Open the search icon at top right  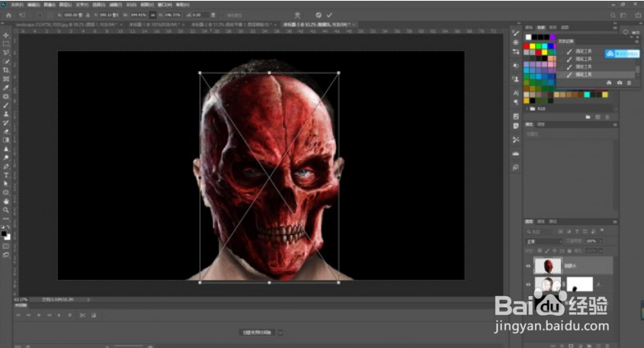pos(613,15)
